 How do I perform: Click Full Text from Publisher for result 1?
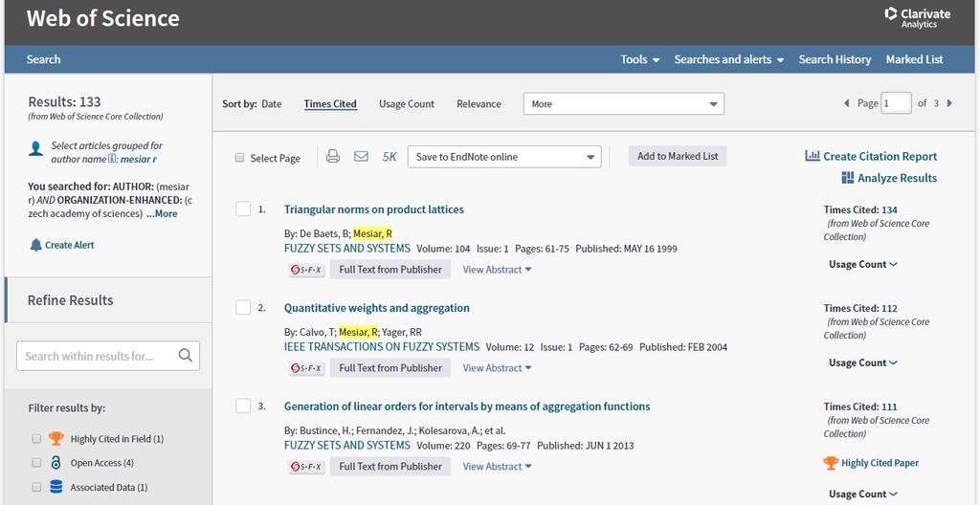(390, 270)
